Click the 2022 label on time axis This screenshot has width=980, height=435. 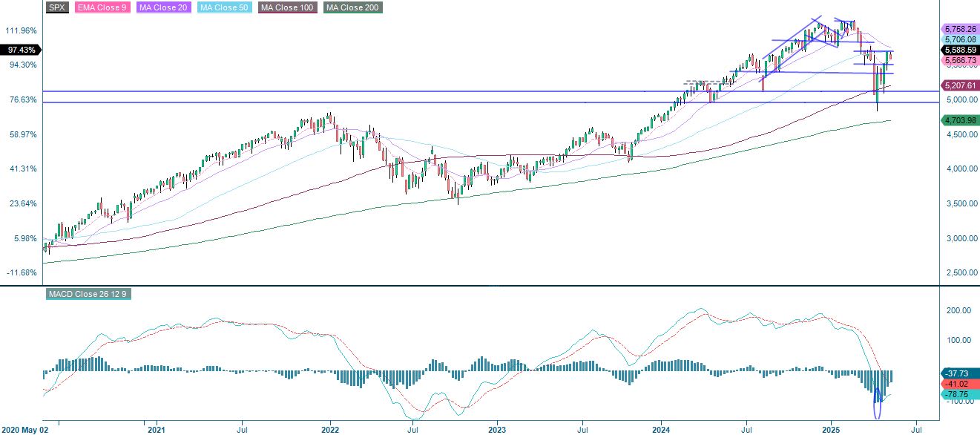pyautogui.click(x=330, y=429)
